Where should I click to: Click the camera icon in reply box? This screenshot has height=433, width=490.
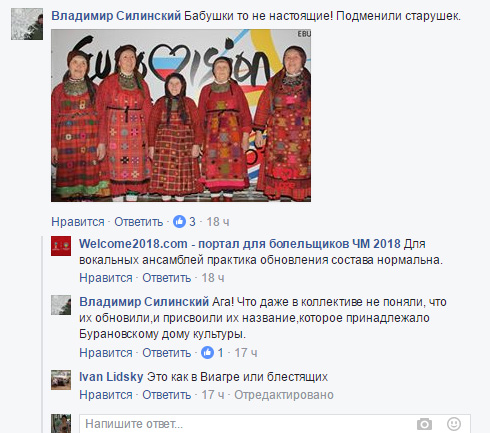tap(424, 424)
